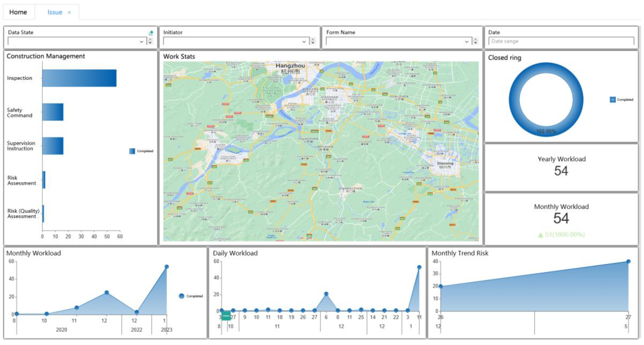Click the Date range input field
The width and height of the screenshot is (644, 345).
561,41
